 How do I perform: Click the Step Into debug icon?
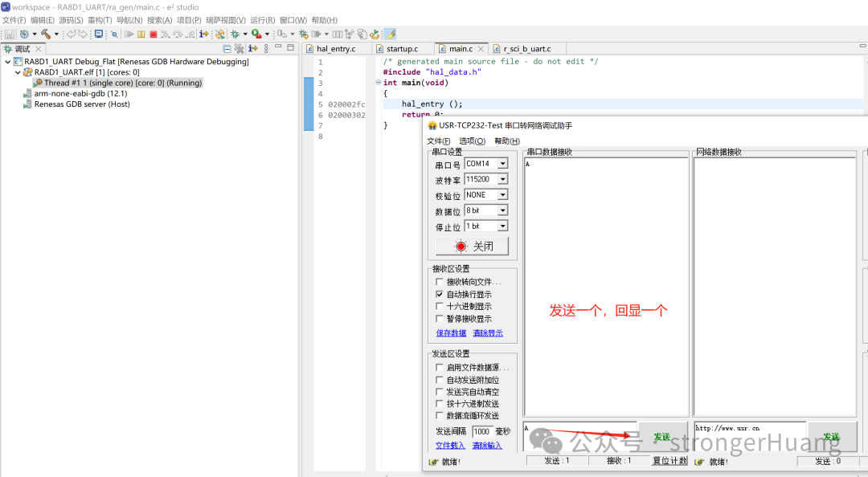tap(166, 34)
